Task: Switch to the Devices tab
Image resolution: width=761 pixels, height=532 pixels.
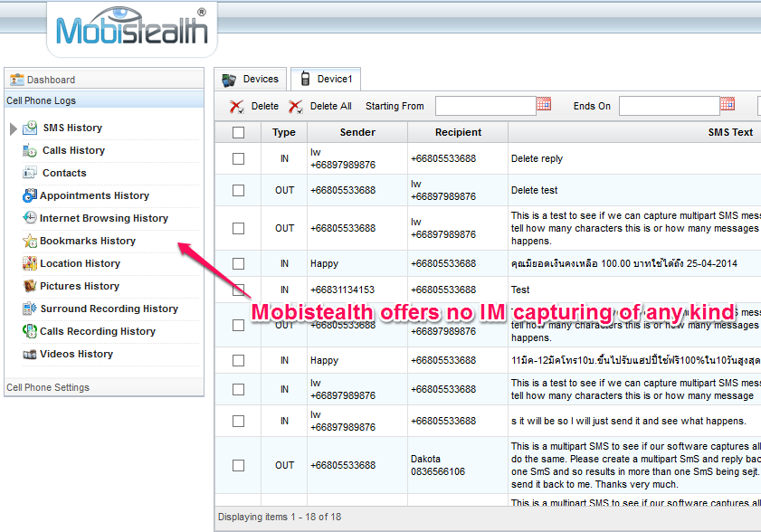Action: (251, 79)
